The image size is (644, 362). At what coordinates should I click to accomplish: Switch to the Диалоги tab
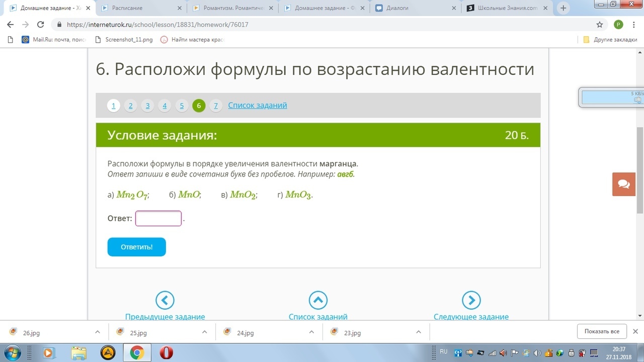click(415, 8)
